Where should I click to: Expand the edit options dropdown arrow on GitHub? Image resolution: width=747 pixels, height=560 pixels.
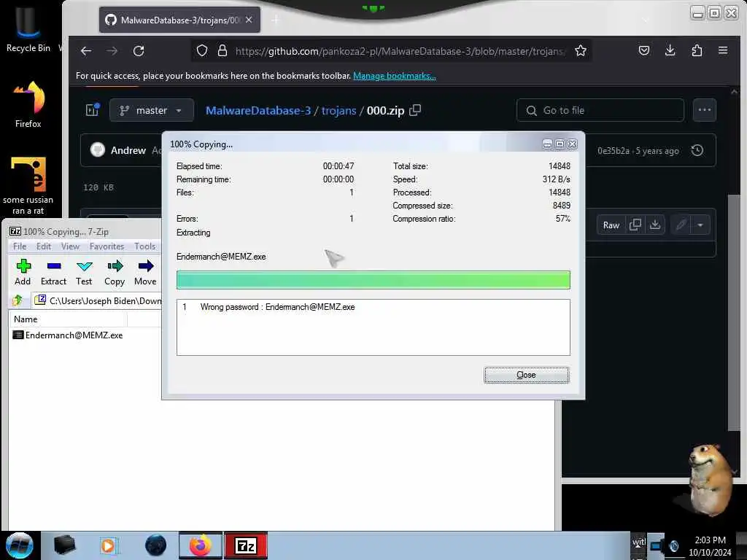click(700, 225)
